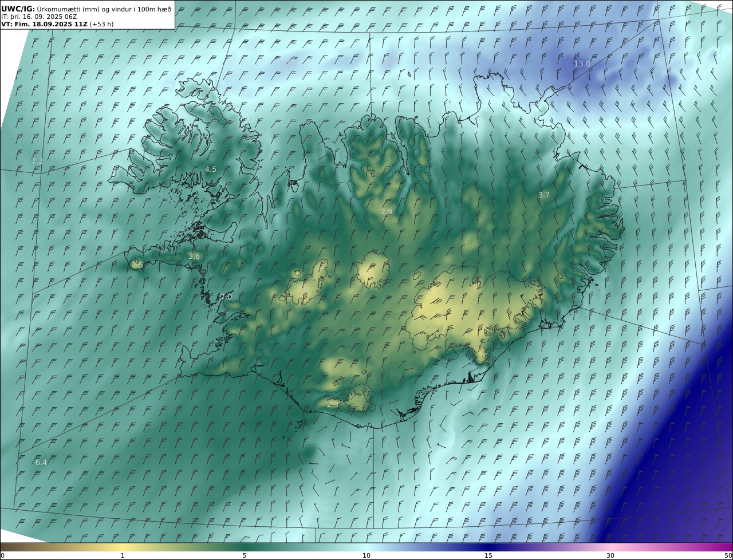Click the 10 tick on the color scale
The height and width of the screenshot is (560, 733).
pos(366,555)
